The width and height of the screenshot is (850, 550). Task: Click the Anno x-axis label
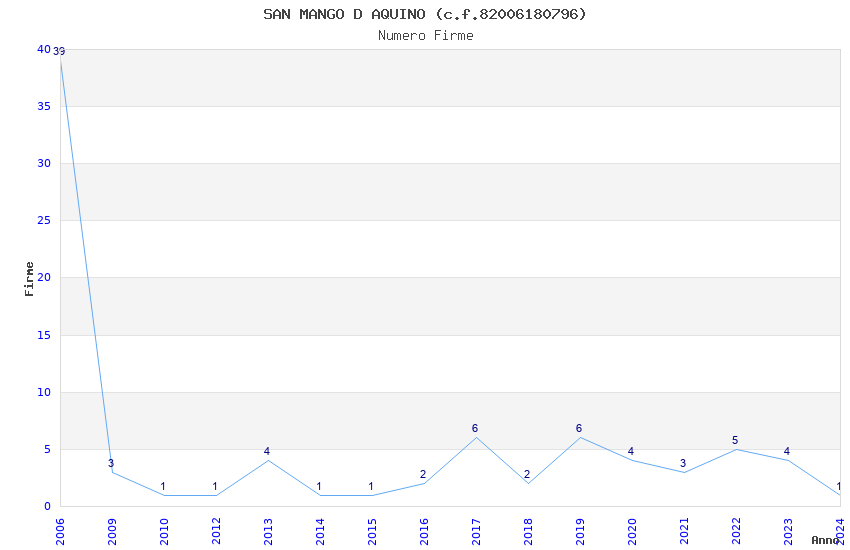click(825, 540)
